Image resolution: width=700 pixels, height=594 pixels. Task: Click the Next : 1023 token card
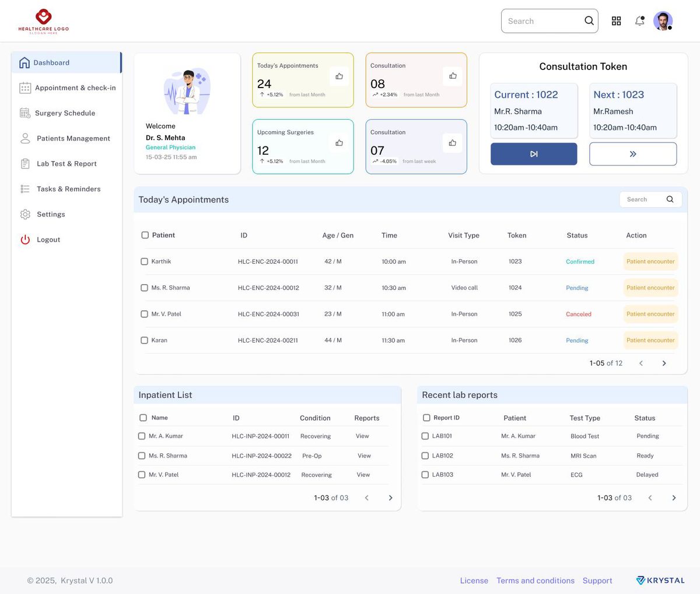633,110
